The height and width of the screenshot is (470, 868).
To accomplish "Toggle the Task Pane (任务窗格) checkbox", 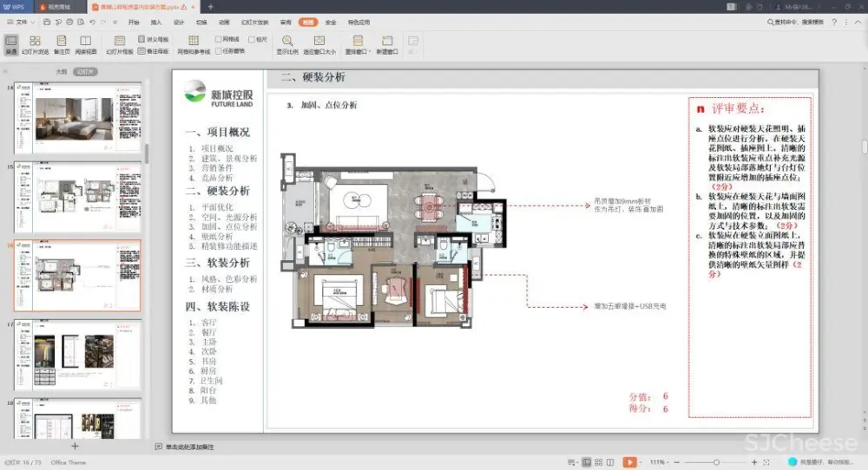I will pos(219,50).
